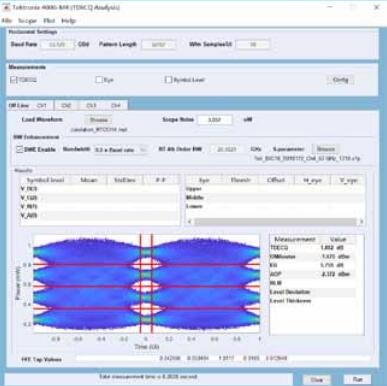Image resolution: width=387 pixels, height=386 pixels.
Task: Switch to the CH2 tab
Action: (66, 105)
